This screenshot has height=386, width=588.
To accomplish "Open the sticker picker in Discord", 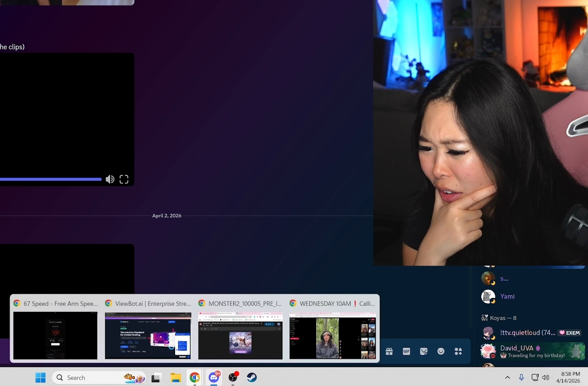I will [424, 351].
